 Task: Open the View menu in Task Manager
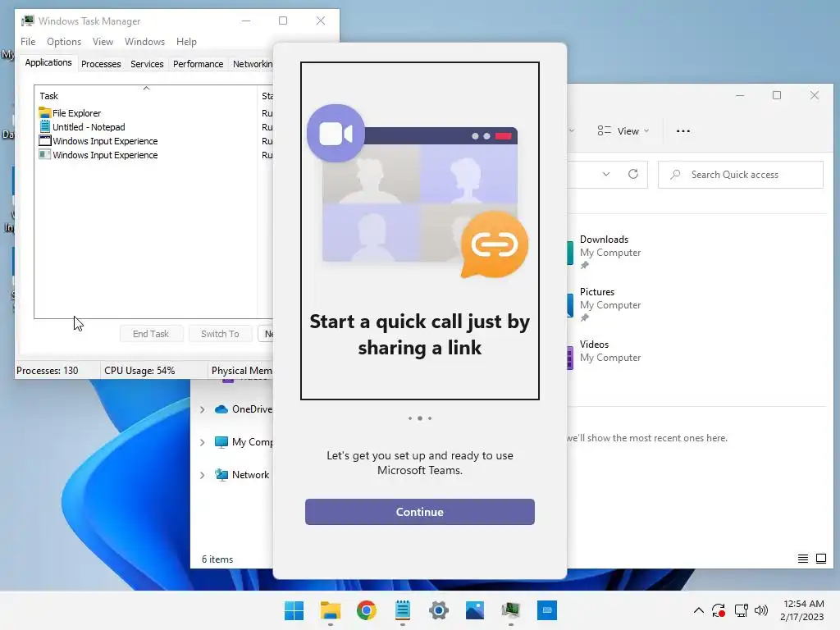pyautogui.click(x=103, y=42)
